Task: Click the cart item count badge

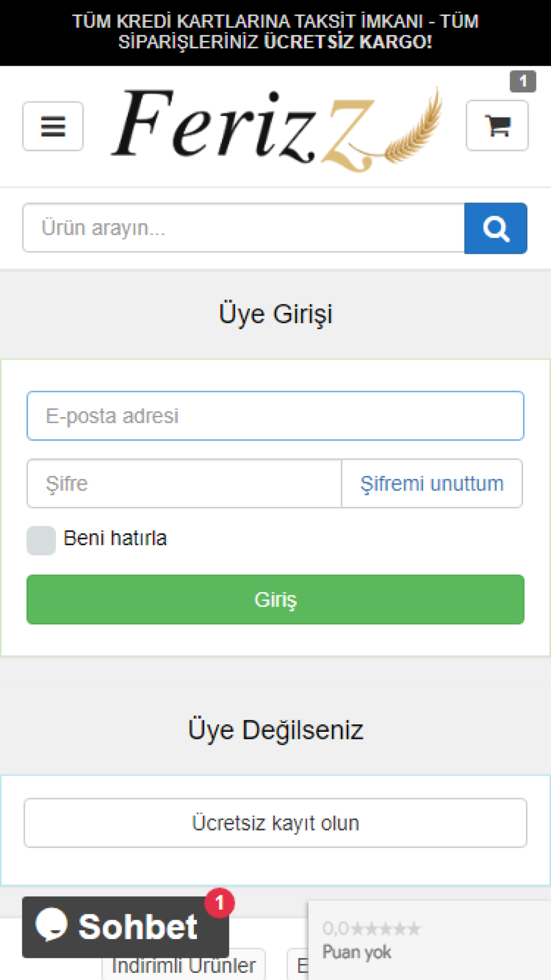Action: coord(523,82)
